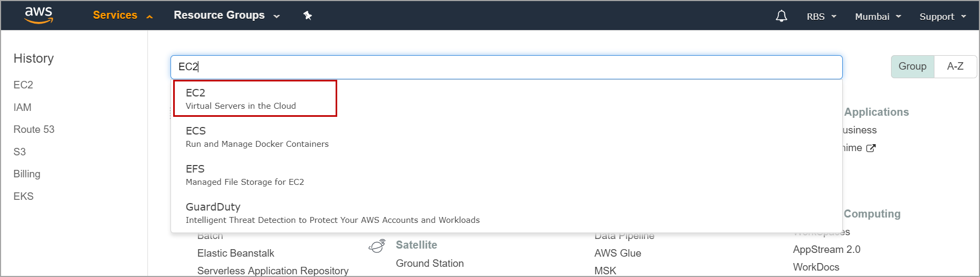The width and height of the screenshot is (980, 277).
Task: Open the Mumbai region selector
Action: [x=878, y=17]
